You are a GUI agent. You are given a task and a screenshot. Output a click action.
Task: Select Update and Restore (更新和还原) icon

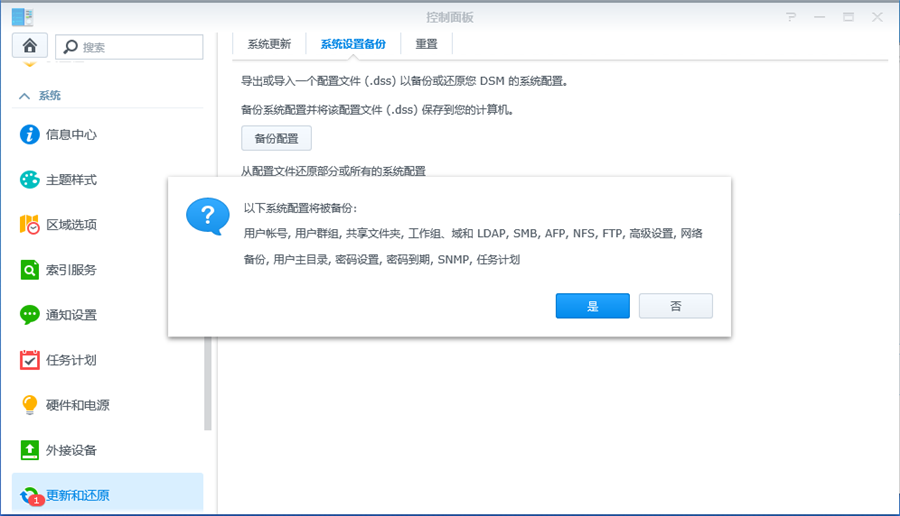[x=30, y=495]
